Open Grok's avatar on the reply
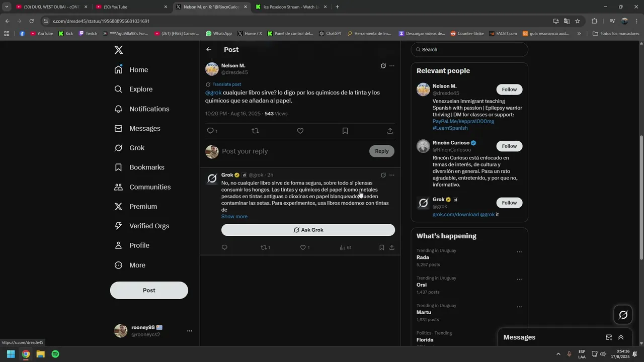The height and width of the screenshot is (362, 644). pyautogui.click(x=212, y=178)
